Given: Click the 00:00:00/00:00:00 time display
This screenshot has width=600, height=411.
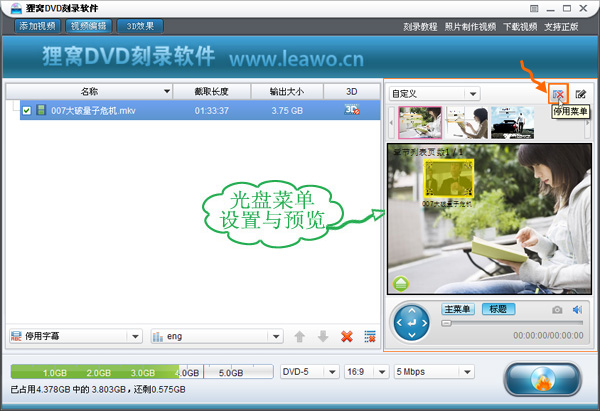Looking at the screenshot, I should click(x=548, y=336).
